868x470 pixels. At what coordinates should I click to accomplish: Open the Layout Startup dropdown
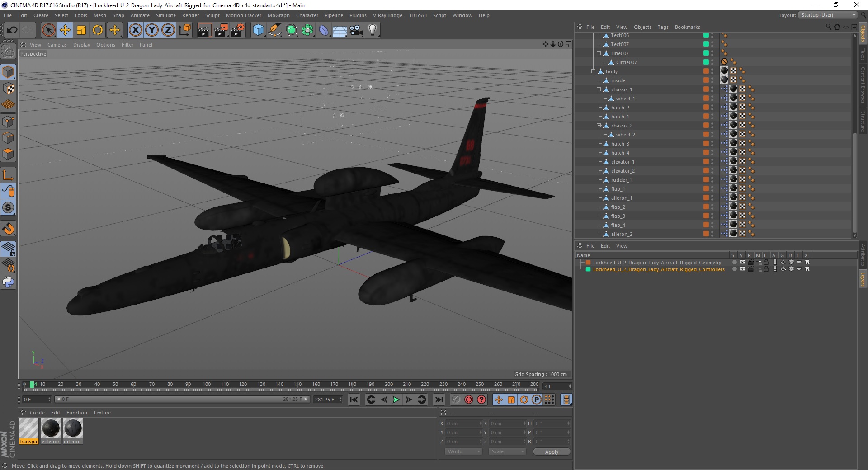[828, 15]
